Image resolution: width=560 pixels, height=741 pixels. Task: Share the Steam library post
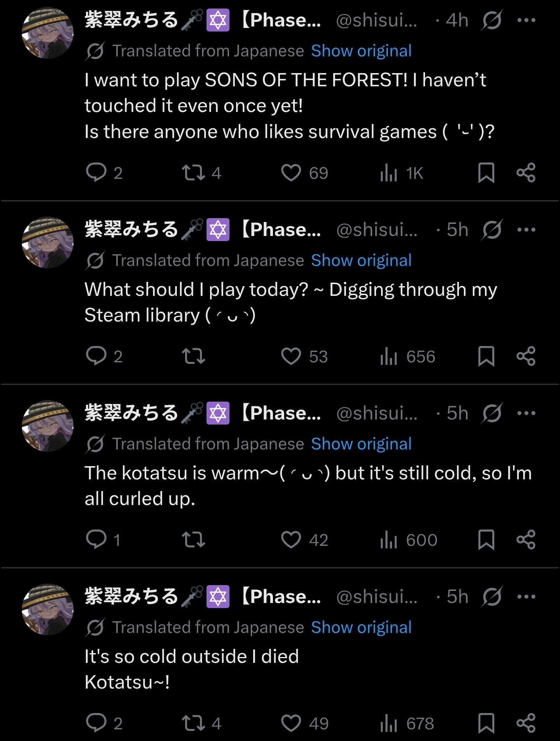pyautogui.click(x=526, y=356)
